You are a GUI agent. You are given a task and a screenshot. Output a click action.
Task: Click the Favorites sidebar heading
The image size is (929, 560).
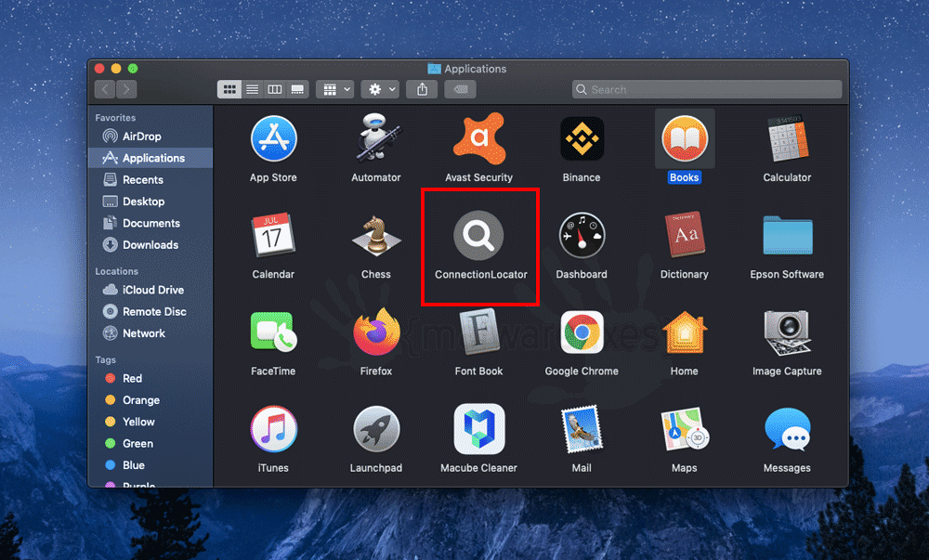tap(115, 118)
